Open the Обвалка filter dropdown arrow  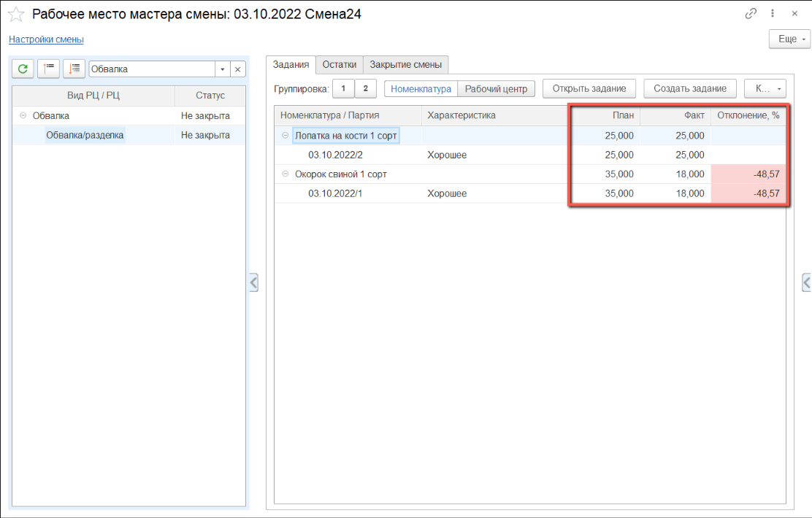(222, 69)
